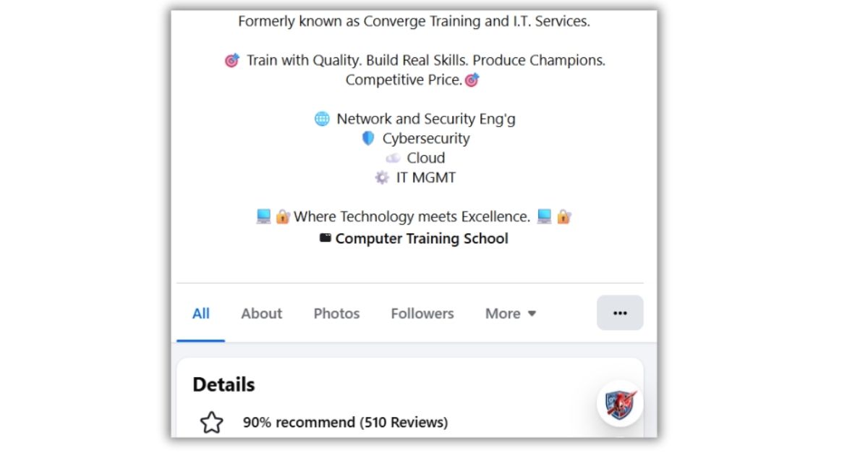Go to the Photos tab
868x456 pixels.
click(336, 313)
